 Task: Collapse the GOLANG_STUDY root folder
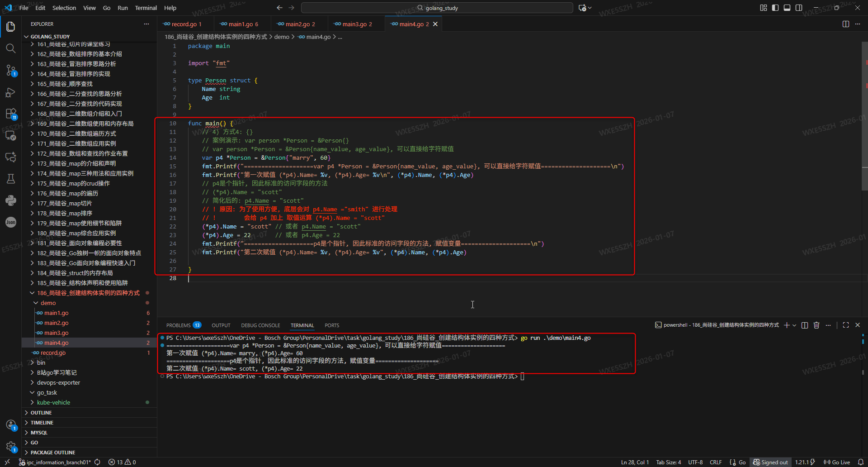(x=90, y=37)
